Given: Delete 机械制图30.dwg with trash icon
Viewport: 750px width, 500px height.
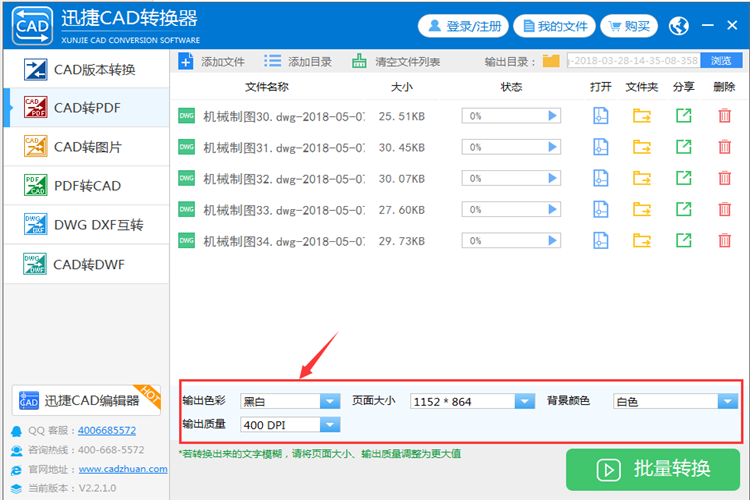Looking at the screenshot, I should pyautogui.click(x=725, y=116).
